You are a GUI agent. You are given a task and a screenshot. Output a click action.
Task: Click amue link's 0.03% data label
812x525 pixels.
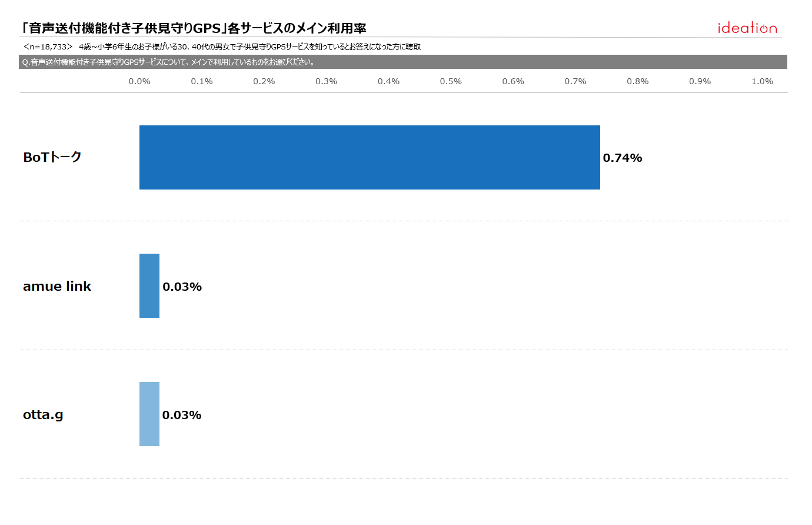click(x=182, y=287)
